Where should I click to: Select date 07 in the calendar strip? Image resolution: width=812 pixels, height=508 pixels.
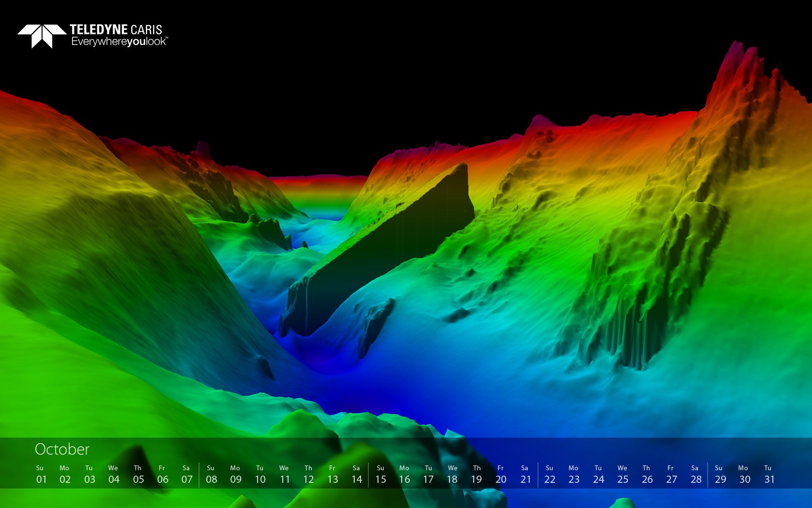(187, 479)
